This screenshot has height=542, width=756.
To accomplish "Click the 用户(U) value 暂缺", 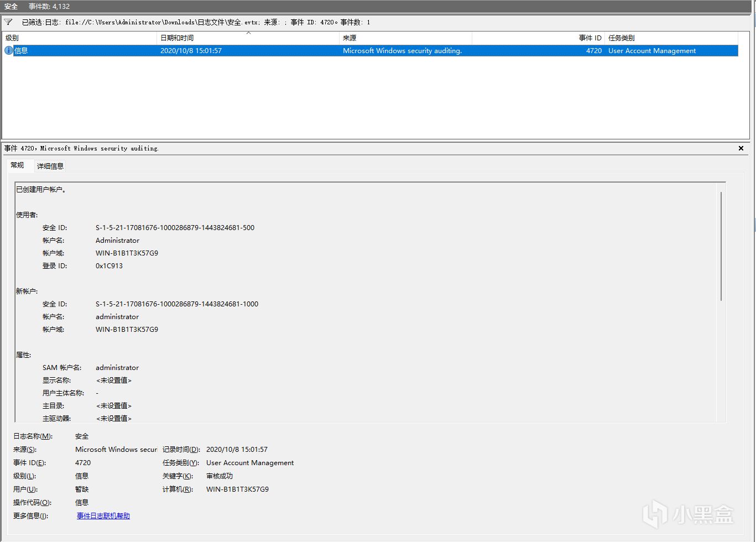I will pos(82,489).
